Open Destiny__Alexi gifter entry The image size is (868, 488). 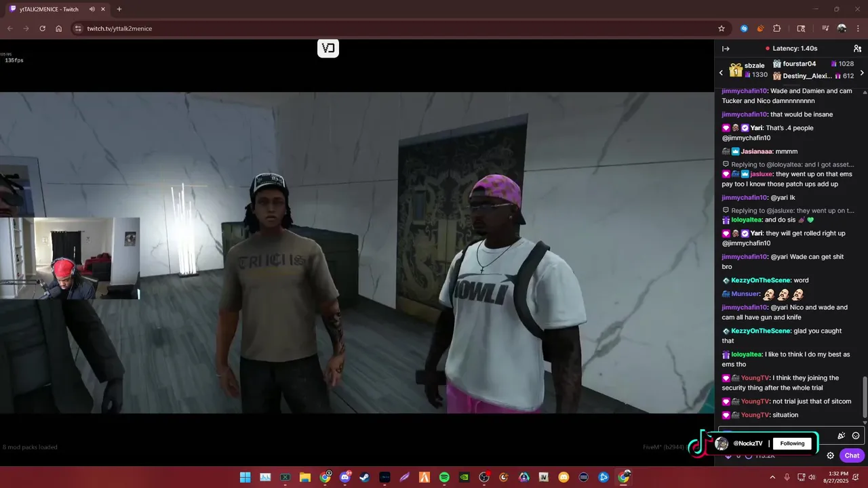click(x=813, y=76)
